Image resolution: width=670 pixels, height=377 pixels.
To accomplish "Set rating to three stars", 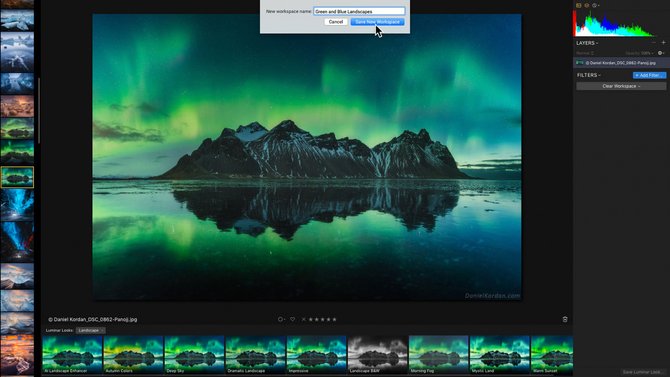I will coord(323,319).
